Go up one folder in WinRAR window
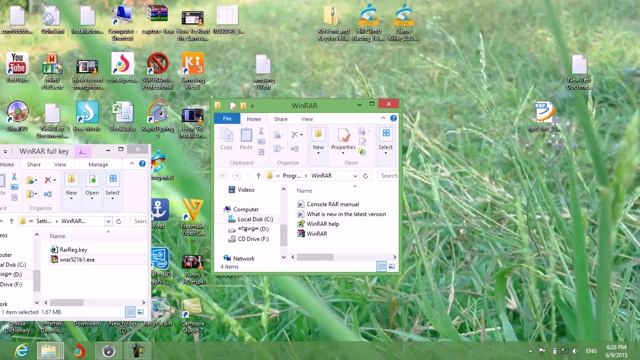The width and height of the screenshot is (640, 360). tap(258, 176)
